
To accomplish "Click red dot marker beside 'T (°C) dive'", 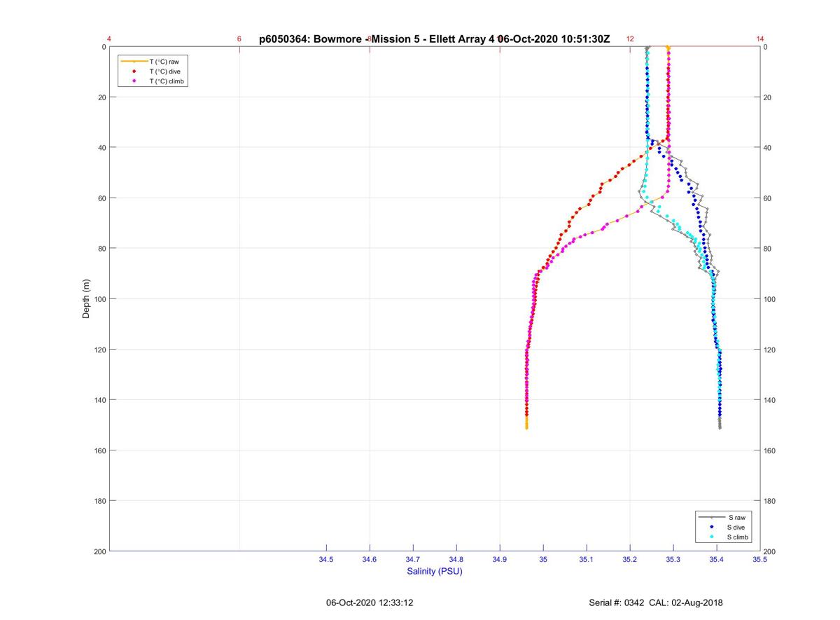I will 134,71.
